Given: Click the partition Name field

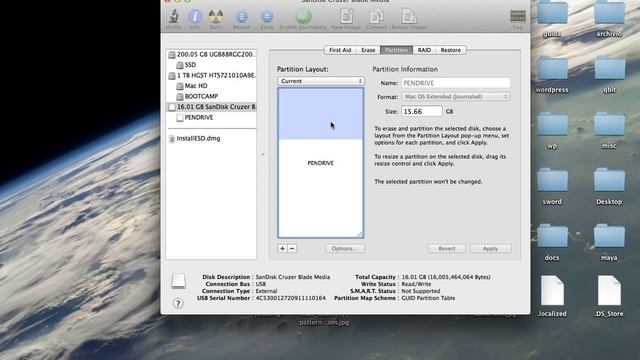Looking at the screenshot, I should [456, 83].
